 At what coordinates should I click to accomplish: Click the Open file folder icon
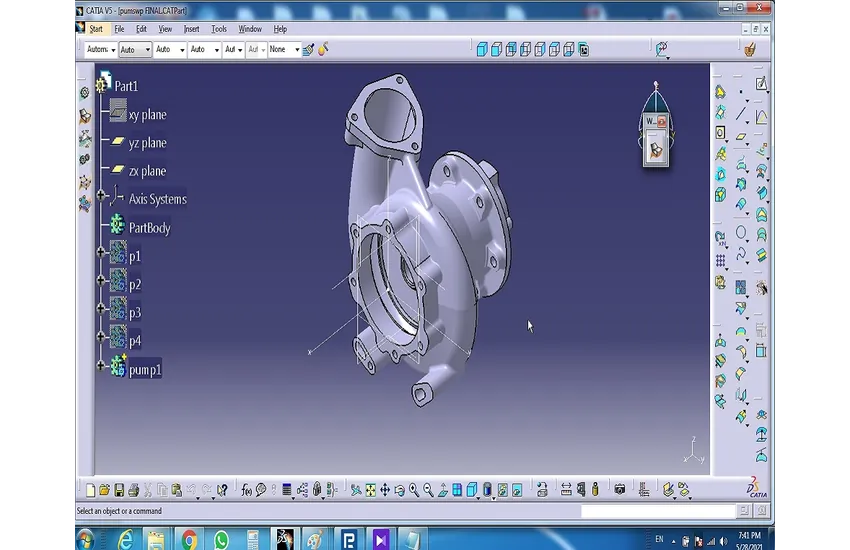pos(105,490)
